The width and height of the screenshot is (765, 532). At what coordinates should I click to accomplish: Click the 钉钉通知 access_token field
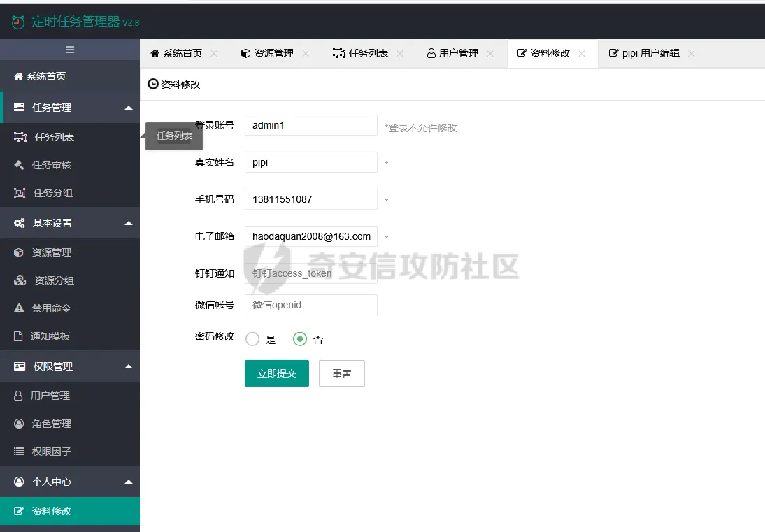click(x=310, y=273)
